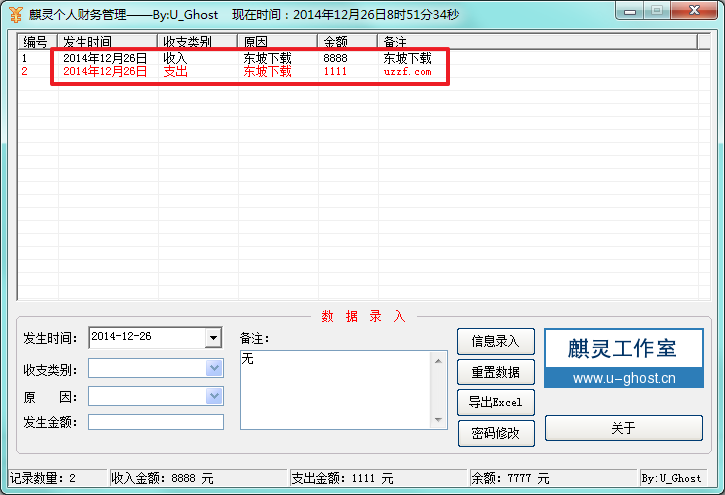The width and height of the screenshot is (725, 495).
Task: Click the 信息录入 button
Action: pyautogui.click(x=496, y=342)
